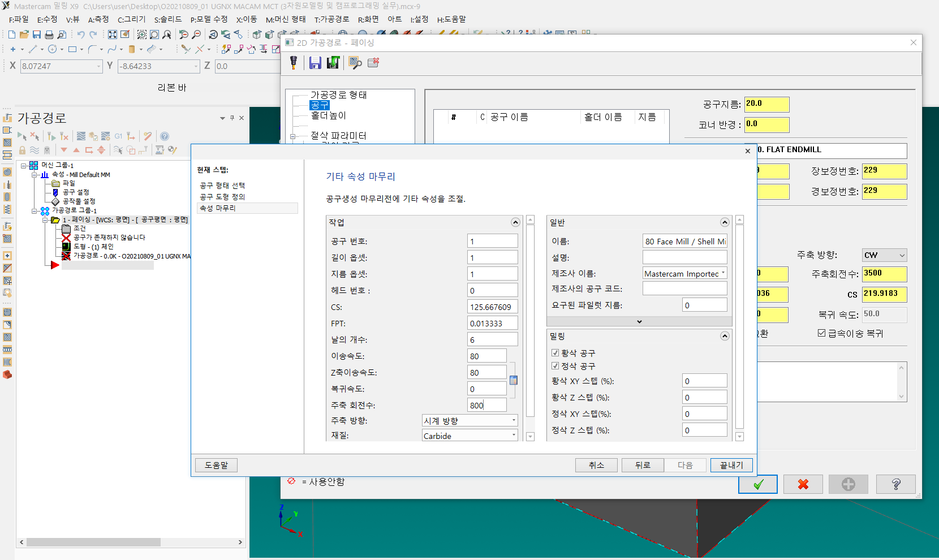Save the file using the floppy icon

coord(37,35)
